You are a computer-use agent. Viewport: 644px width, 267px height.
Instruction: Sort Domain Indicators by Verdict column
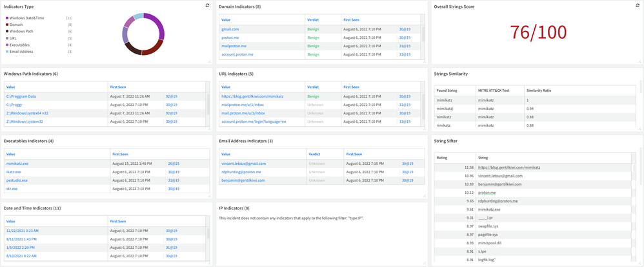[x=313, y=20]
